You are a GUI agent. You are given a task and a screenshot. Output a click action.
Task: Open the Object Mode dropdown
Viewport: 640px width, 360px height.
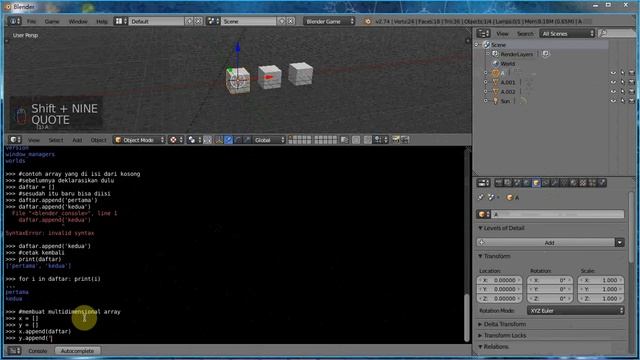point(139,140)
